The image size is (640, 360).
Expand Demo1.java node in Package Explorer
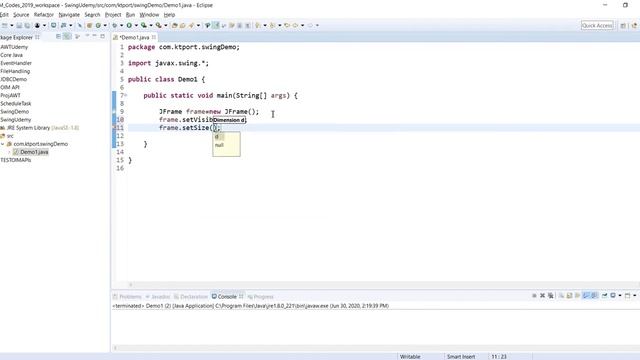click(x=9, y=152)
